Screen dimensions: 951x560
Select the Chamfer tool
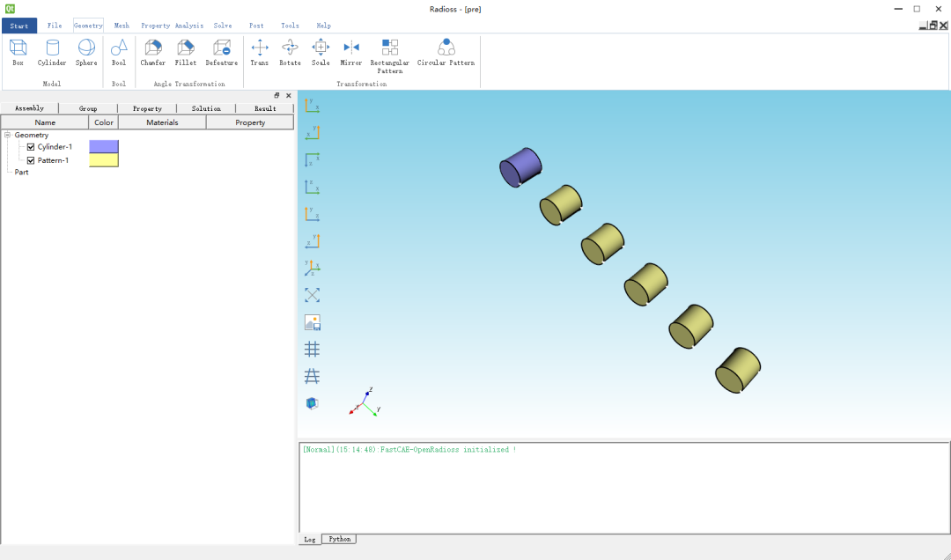153,52
